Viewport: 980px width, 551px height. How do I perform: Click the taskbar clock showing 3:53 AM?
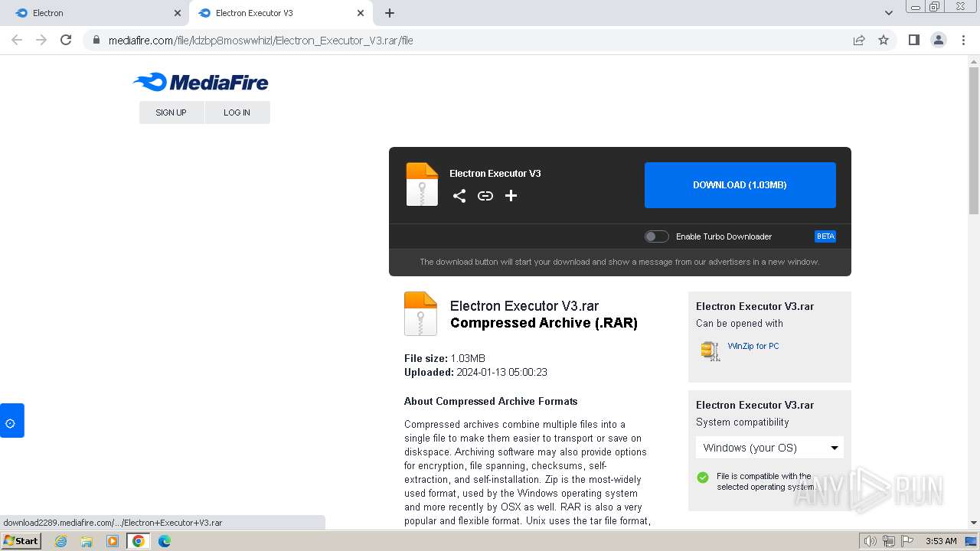point(940,541)
